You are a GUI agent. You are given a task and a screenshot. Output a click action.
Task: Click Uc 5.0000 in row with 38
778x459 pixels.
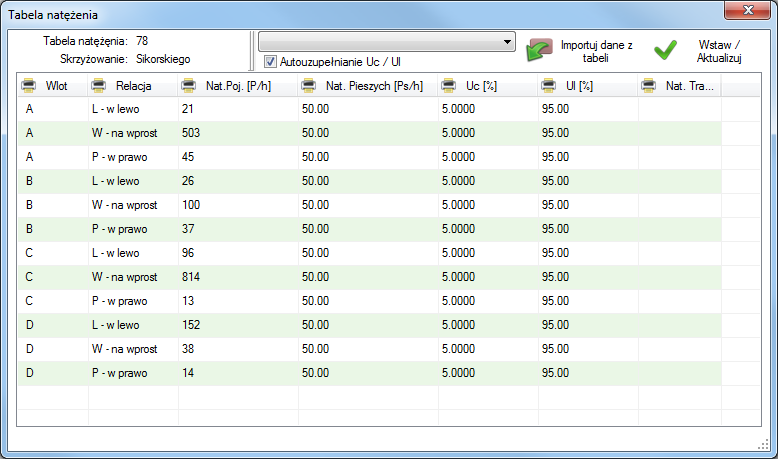(x=488, y=349)
